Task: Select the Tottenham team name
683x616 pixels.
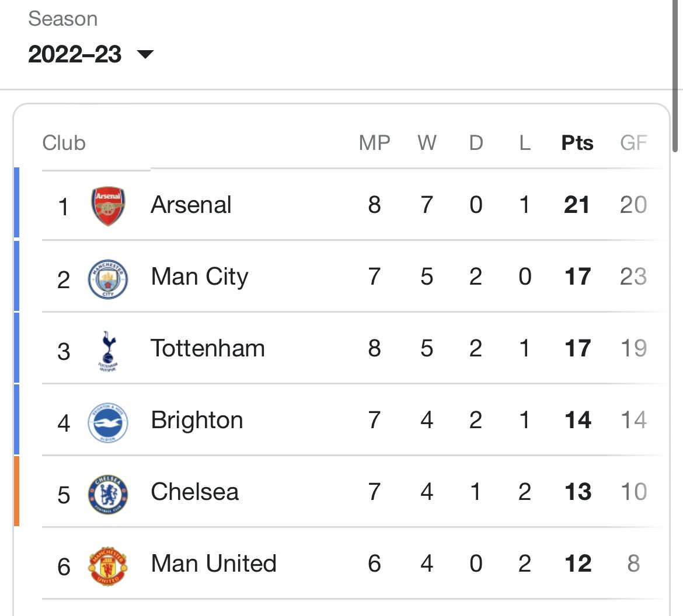Action: pyautogui.click(x=207, y=348)
